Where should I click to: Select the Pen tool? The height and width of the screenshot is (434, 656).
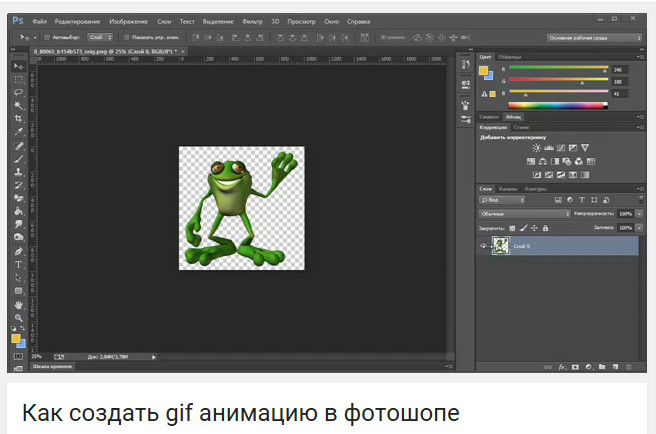[x=18, y=252]
